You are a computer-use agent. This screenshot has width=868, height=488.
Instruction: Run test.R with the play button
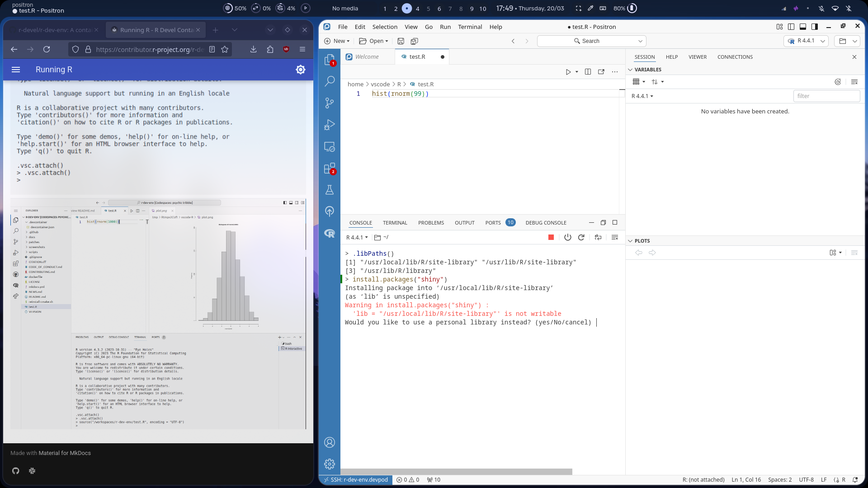pos(568,72)
